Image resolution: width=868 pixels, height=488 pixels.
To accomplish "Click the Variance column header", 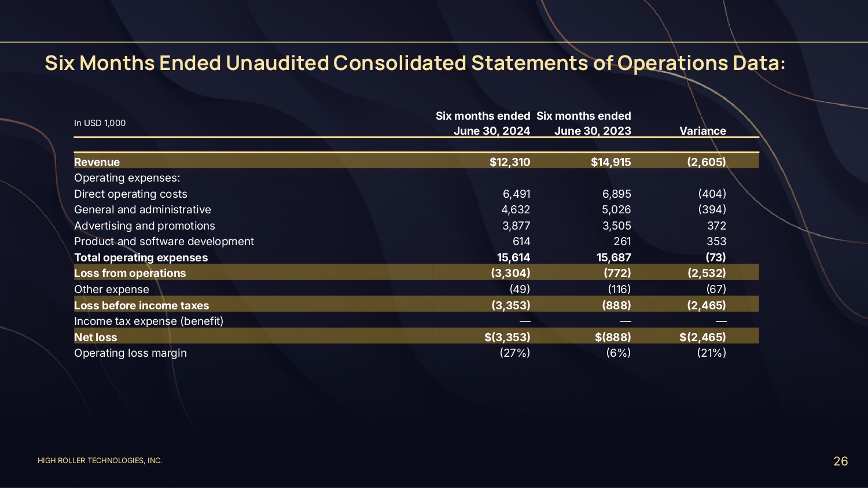I will tap(703, 131).
